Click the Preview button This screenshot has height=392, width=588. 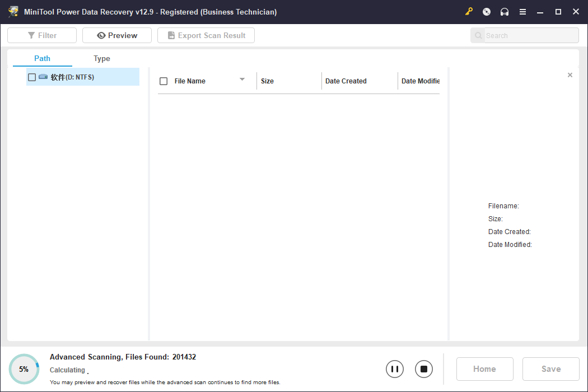coord(117,35)
